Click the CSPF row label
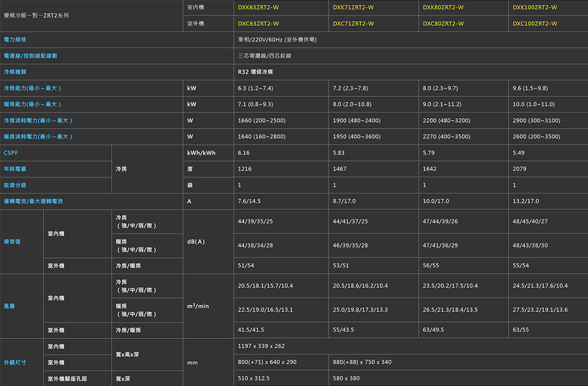The width and height of the screenshot is (588, 386). [x=11, y=153]
